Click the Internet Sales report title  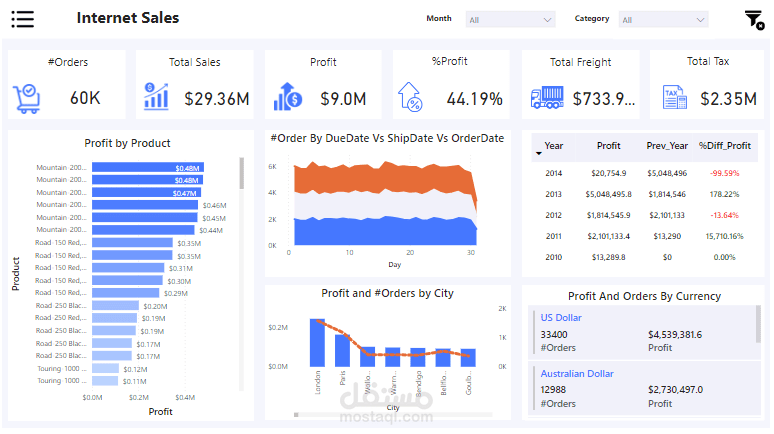coord(128,18)
